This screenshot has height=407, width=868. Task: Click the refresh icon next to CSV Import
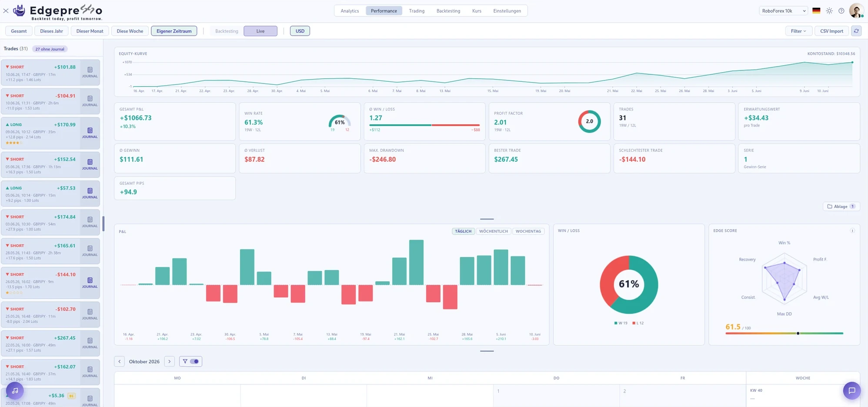pyautogui.click(x=856, y=31)
